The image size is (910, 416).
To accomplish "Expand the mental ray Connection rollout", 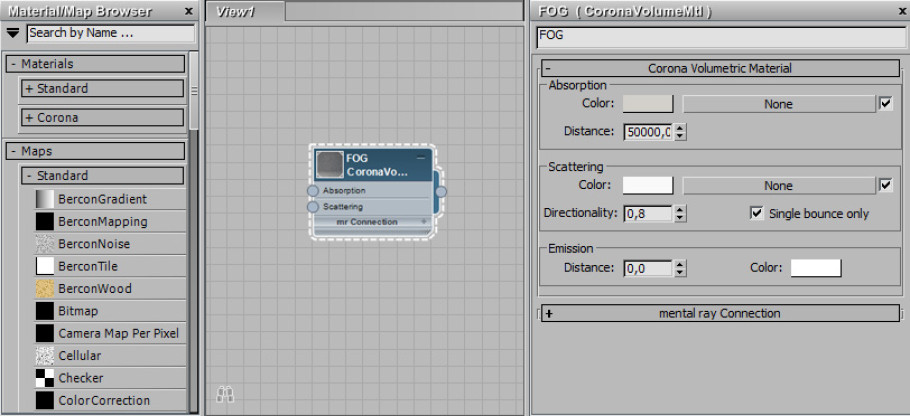I will click(720, 313).
